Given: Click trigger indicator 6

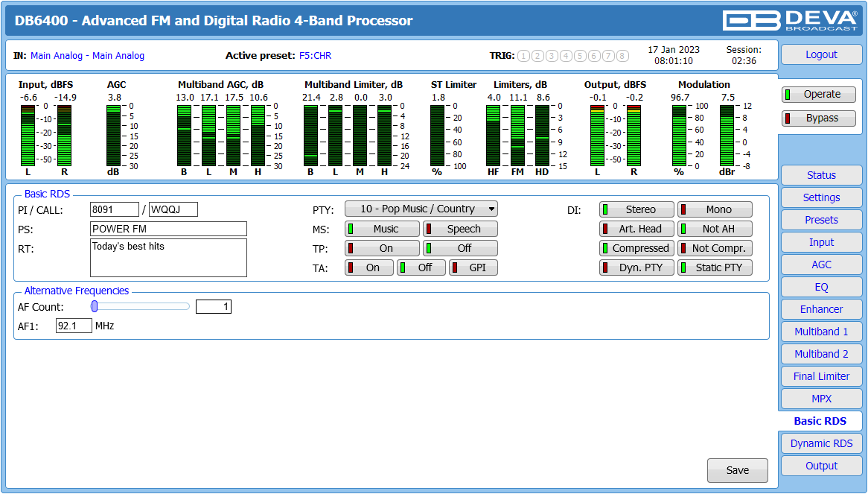Looking at the screenshot, I should coord(594,56).
